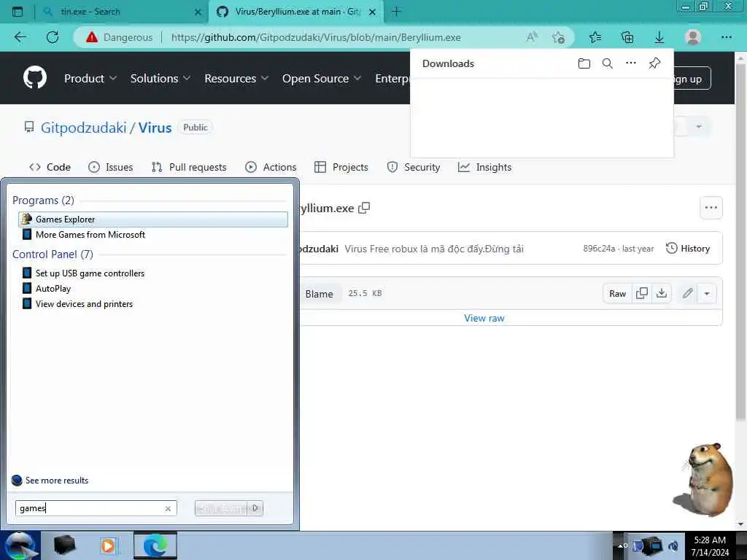Show hidden system tray icons arrow
The height and width of the screenshot is (560, 747).
(x=621, y=545)
